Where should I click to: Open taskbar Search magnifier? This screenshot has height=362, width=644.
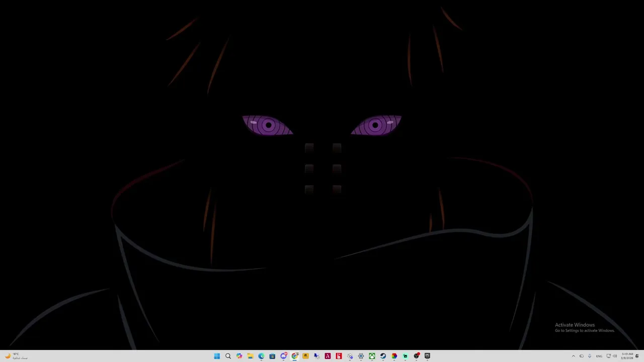[x=228, y=356]
